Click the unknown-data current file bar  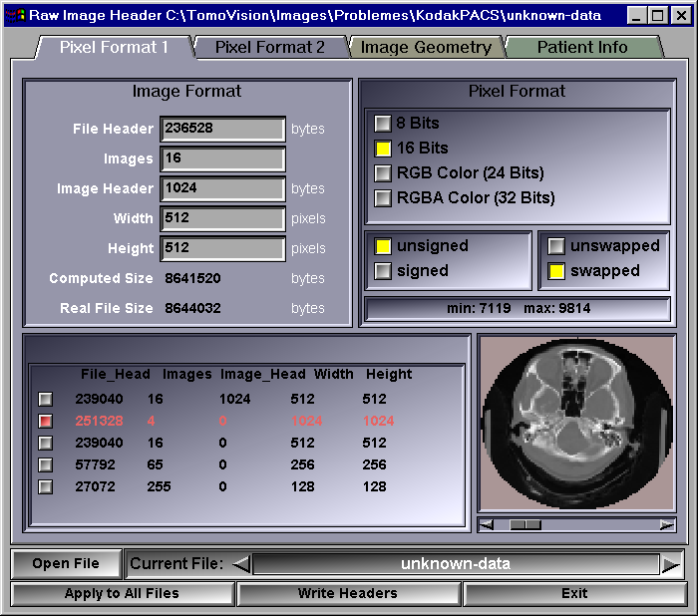click(456, 564)
